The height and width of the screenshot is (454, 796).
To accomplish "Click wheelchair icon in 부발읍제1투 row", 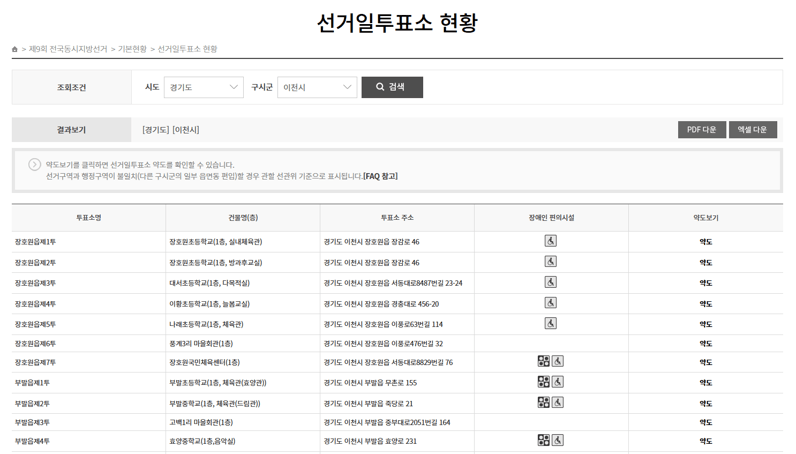I will [558, 382].
